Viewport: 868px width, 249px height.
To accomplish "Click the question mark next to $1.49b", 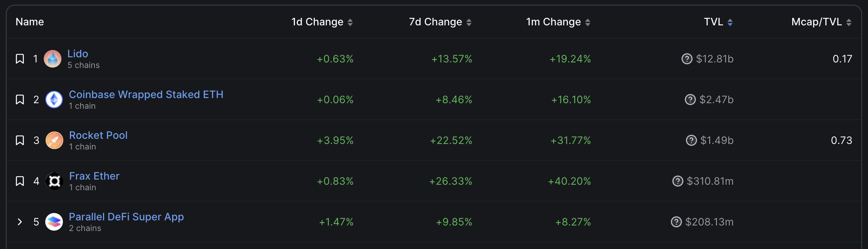I will pos(691,140).
